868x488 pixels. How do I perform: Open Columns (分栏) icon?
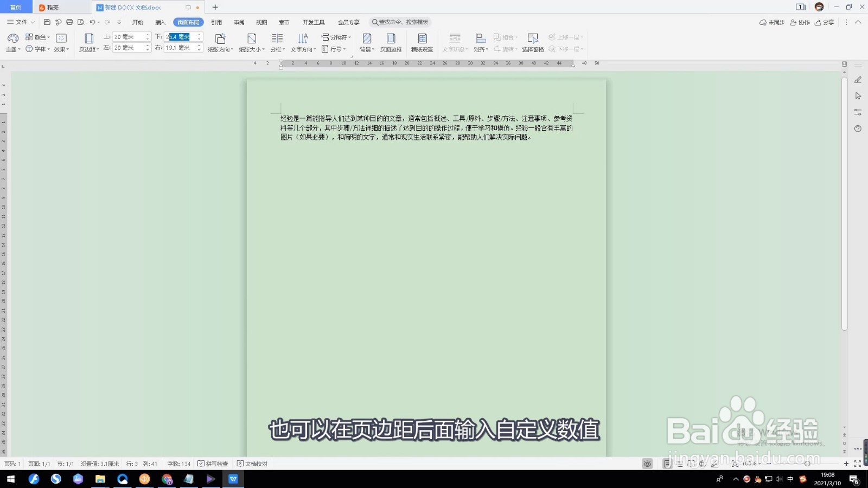coord(277,38)
